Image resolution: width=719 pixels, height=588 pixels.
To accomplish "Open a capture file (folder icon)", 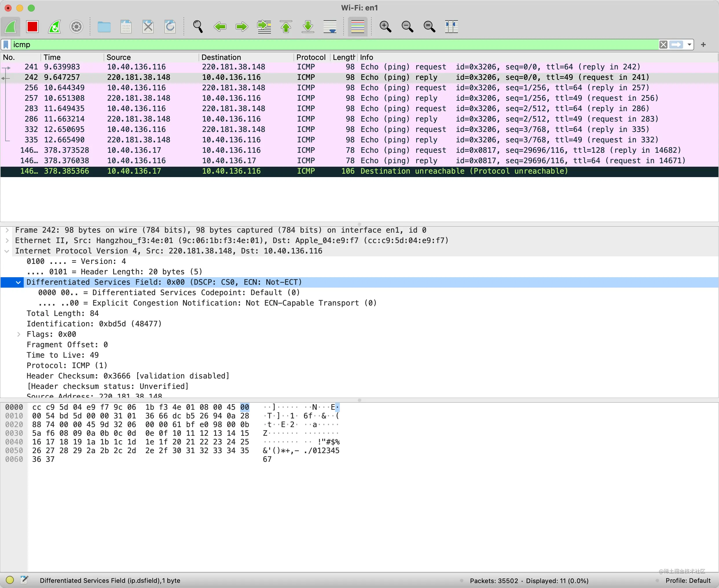I will 104,26.
